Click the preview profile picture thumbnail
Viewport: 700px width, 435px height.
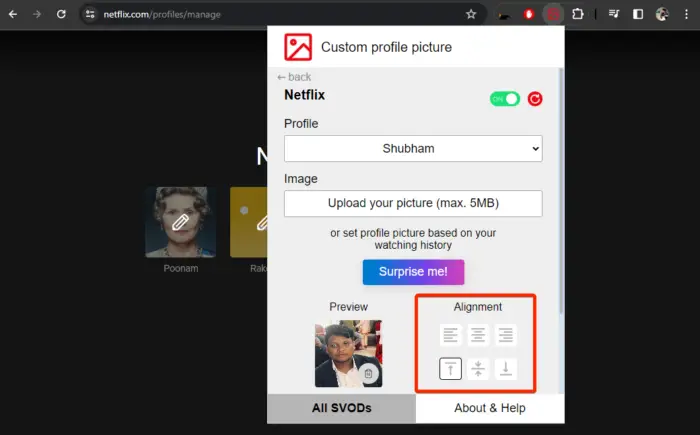(x=348, y=353)
